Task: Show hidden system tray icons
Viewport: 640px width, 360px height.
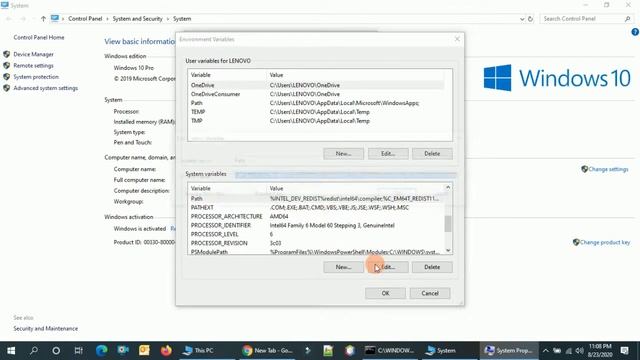Action: [546, 351]
